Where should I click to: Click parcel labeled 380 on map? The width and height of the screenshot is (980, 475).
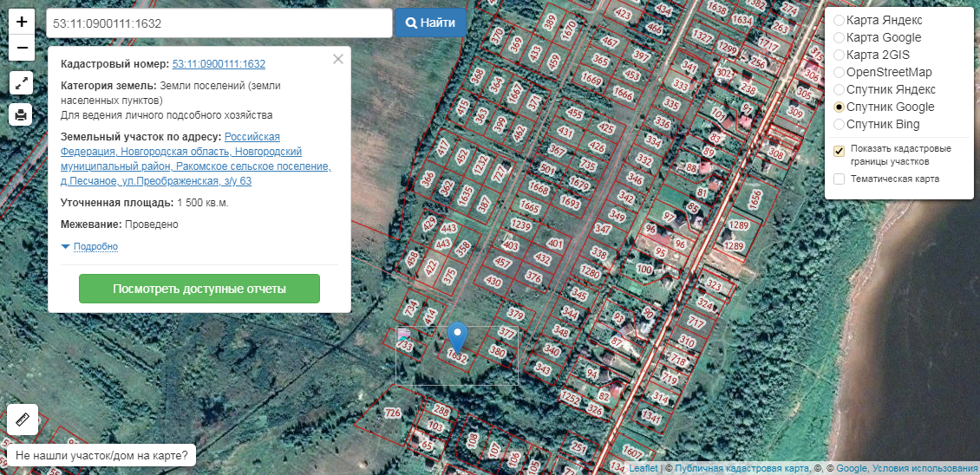pos(498,352)
